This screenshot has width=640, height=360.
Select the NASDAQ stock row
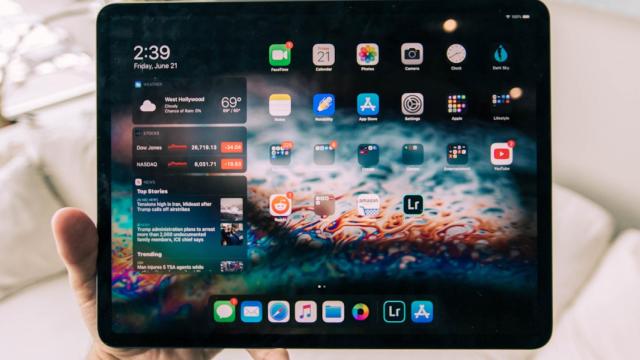pyautogui.click(x=189, y=164)
